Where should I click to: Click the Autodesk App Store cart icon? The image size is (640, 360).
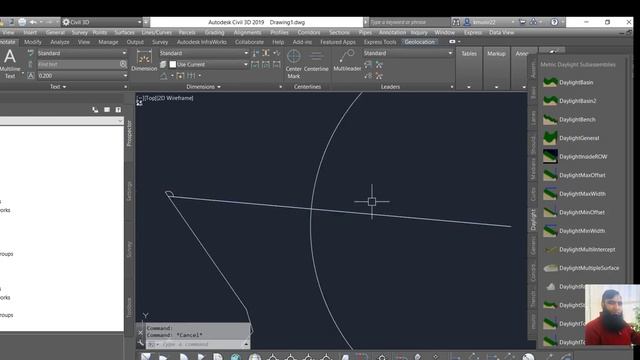coord(522,22)
